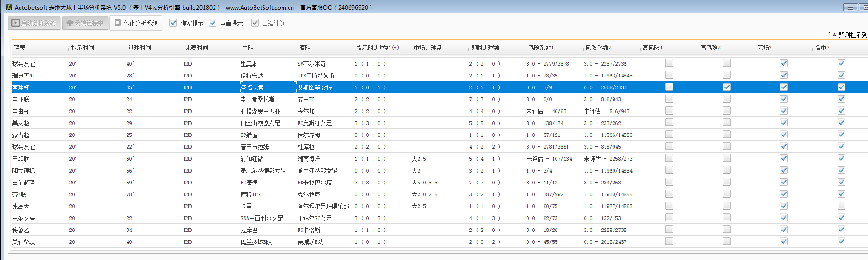868x260 pixels.
Task: Click the 阿尔拜尔足球俱乐部 away team cell
Action: tap(323, 206)
